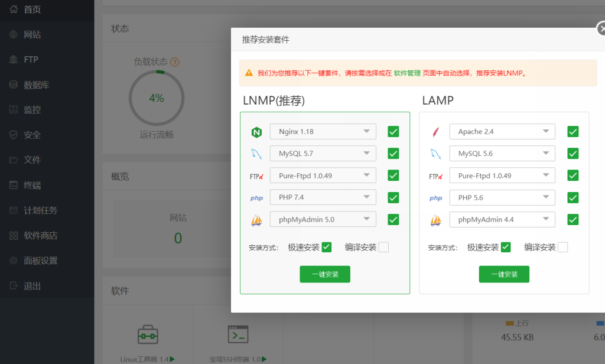
Task: Click the FTP sidebar icon
Action: coord(14,60)
